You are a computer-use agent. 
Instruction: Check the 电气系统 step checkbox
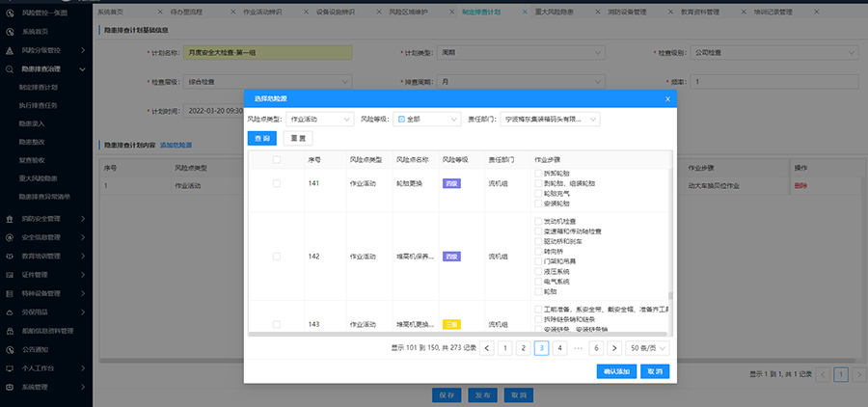tap(538, 282)
